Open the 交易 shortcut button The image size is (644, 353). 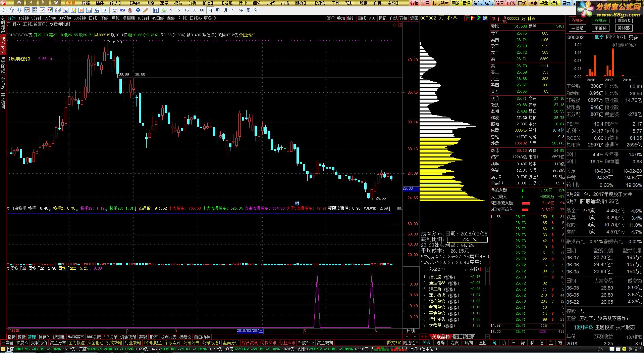[425, 3]
